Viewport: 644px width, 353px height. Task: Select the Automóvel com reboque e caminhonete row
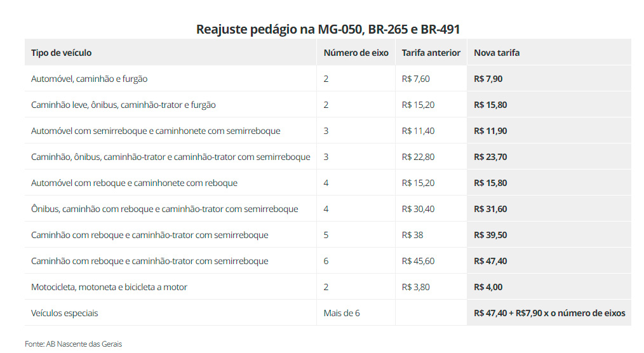coord(328,183)
